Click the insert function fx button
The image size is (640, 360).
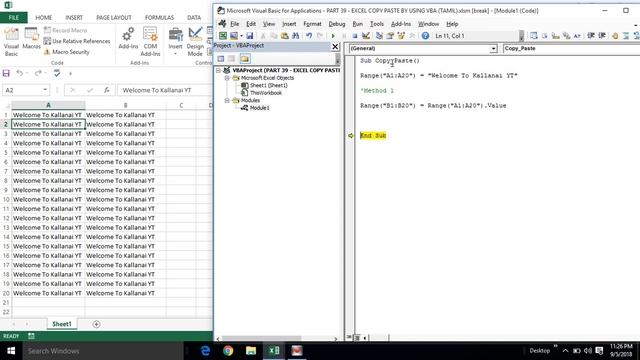click(107, 90)
